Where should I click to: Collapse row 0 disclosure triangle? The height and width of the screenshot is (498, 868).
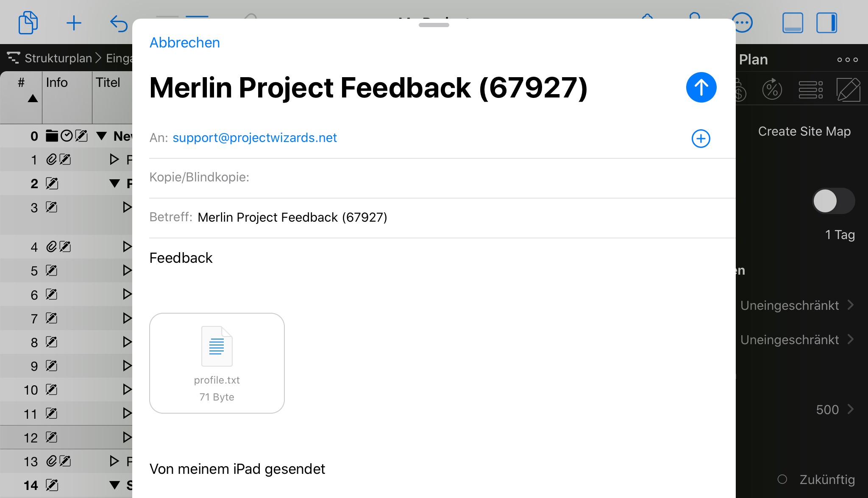[102, 136]
